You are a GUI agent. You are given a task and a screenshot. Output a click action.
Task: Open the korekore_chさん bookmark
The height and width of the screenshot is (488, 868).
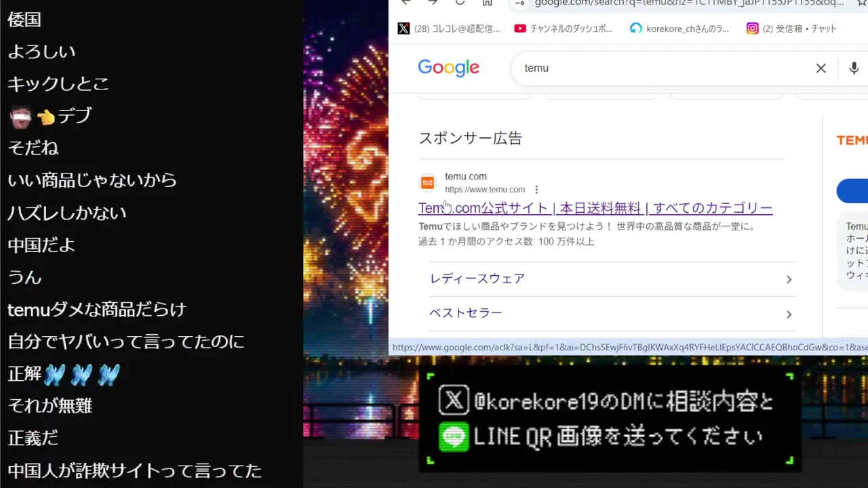click(x=679, y=28)
